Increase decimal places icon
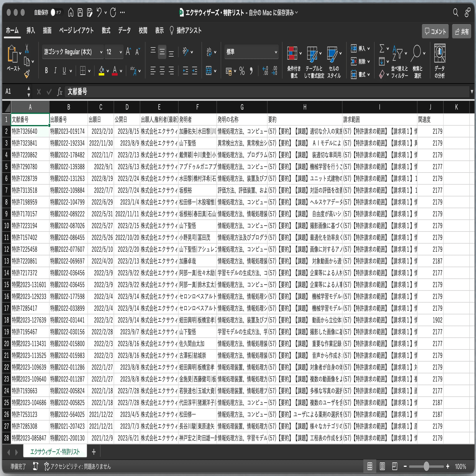 click(265, 71)
